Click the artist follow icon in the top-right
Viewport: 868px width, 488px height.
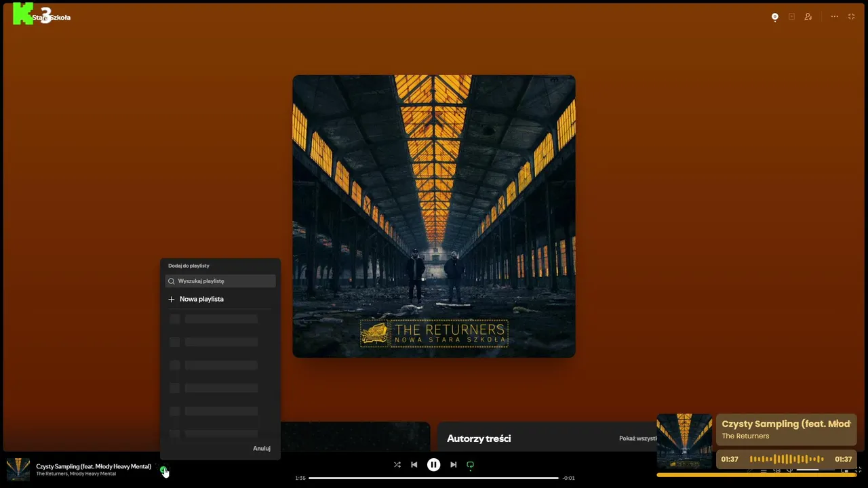tap(808, 17)
